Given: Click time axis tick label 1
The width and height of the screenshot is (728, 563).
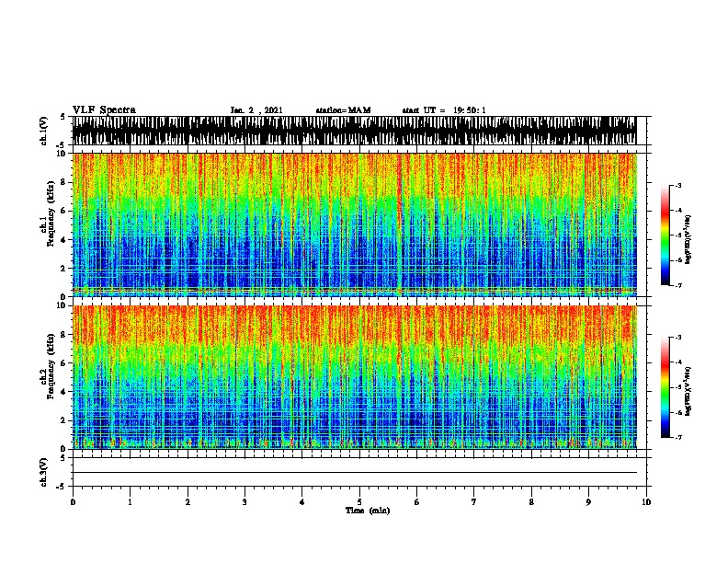Looking at the screenshot, I should (130, 502).
